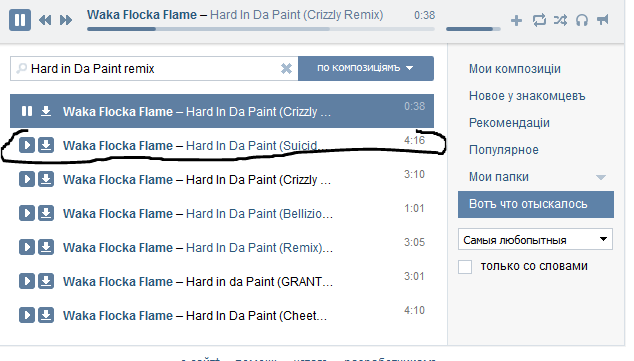Toggle repeat mode icon
634x361 pixels.
[539, 20]
